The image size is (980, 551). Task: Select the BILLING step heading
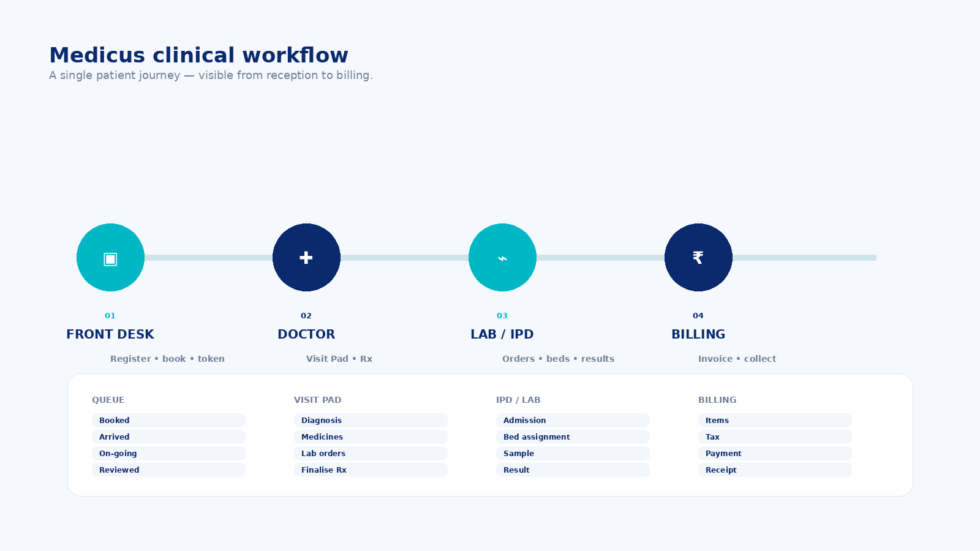(x=698, y=334)
